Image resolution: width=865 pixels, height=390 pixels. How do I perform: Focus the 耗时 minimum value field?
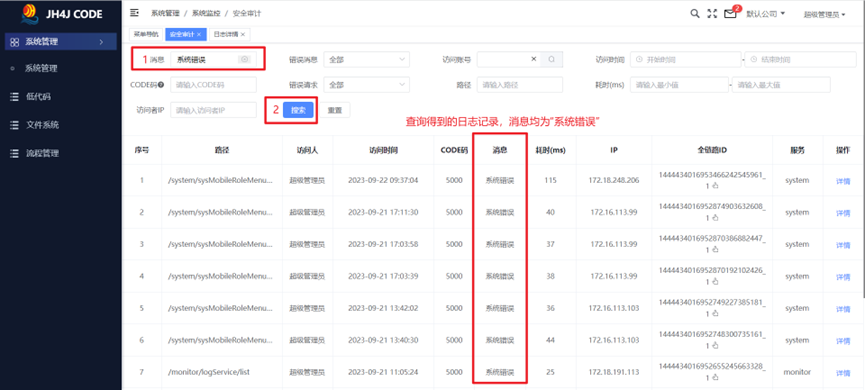coord(680,84)
